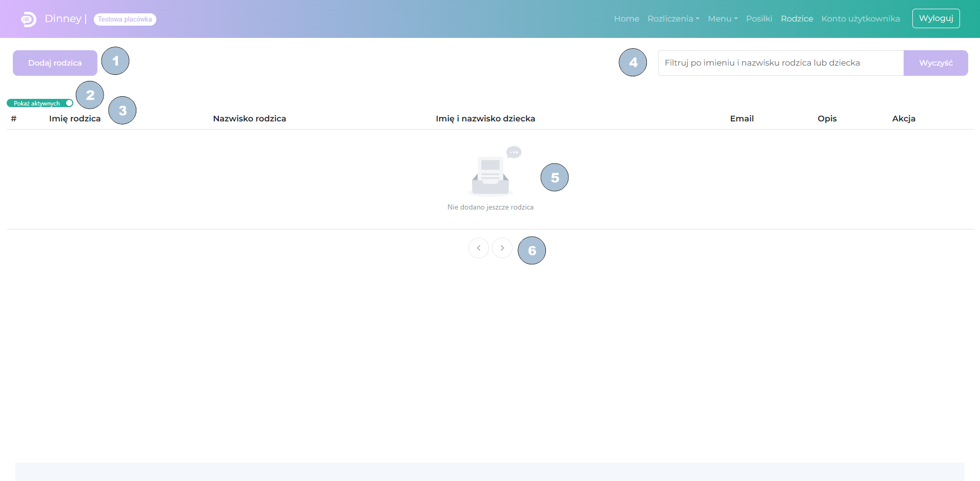
Task: Go to the Home page
Action: click(x=626, y=19)
